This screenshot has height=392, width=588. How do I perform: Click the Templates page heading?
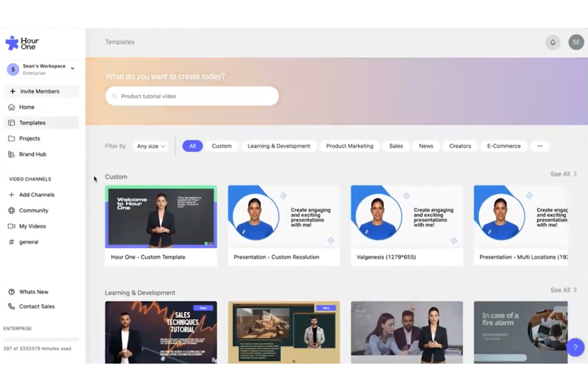[120, 42]
